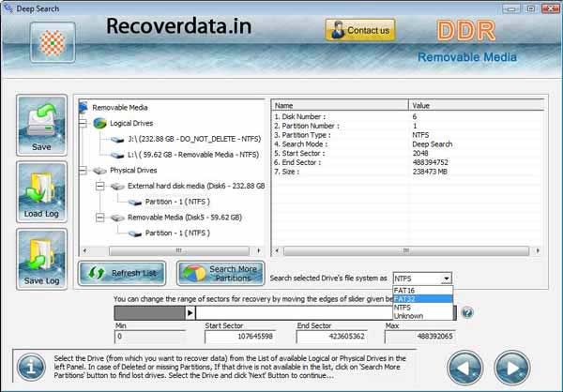The width and height of the screenshot is (563, 392).
Task: Click the Save Log icon button
Action: (x=41, y=259)
